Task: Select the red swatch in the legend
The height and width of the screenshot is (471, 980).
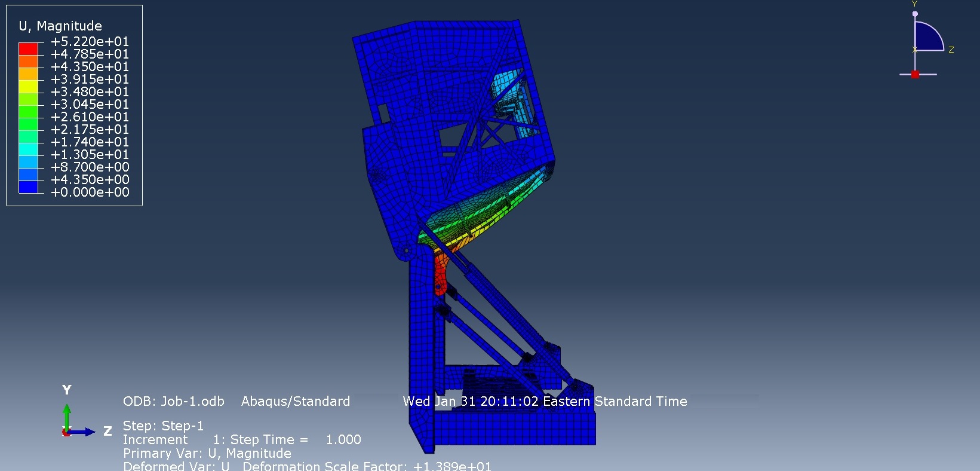Action: coord(28,48)
